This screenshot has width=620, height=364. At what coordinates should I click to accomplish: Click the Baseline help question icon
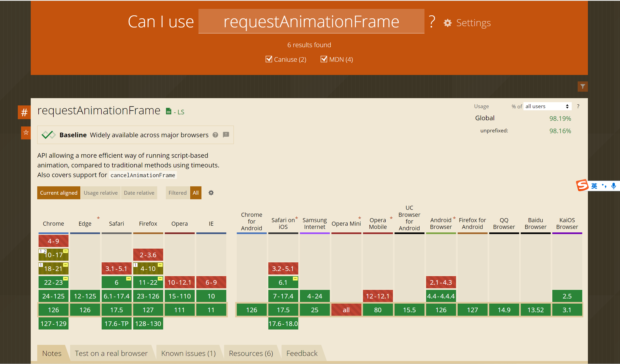click(215, 135)
